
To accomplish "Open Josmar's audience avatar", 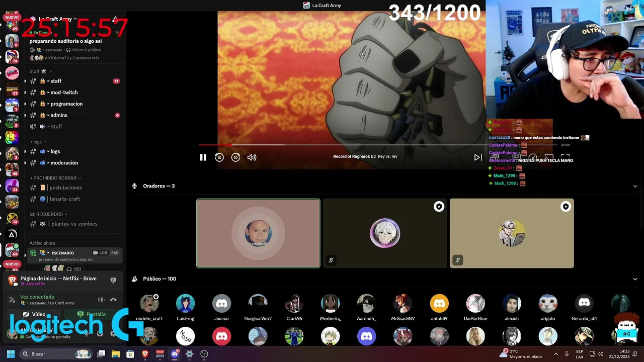I will 222,304.
